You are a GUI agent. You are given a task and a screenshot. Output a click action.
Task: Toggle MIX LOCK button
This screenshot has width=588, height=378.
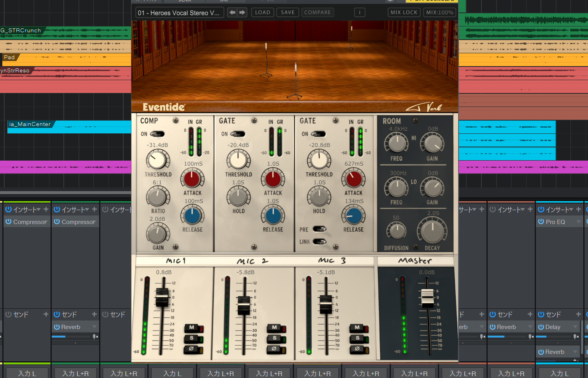[404, 12]
